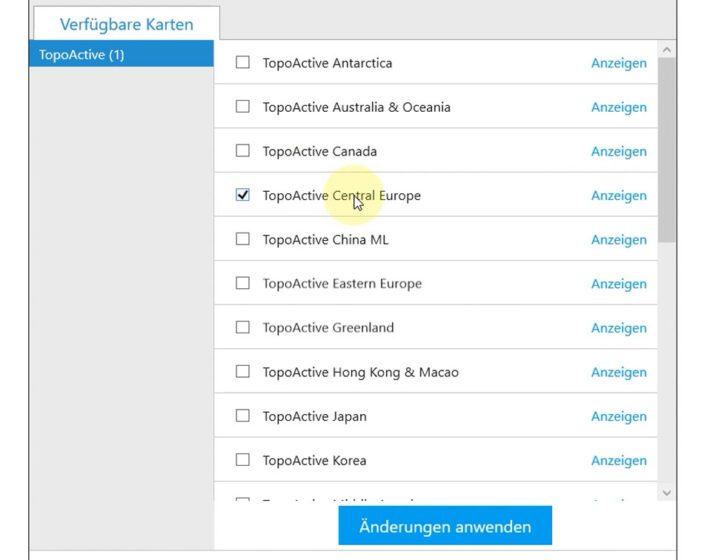The width and height of the screenshot is (704, 560).
Task: Open Anzeigen link for China ML
Action: pyautogui.click(x=619, y=239)
